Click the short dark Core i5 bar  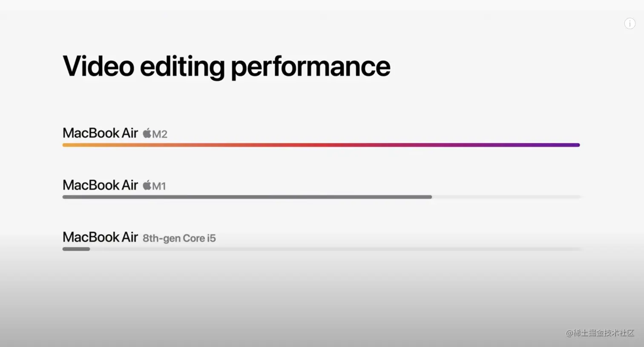click(x=76, y=249)
